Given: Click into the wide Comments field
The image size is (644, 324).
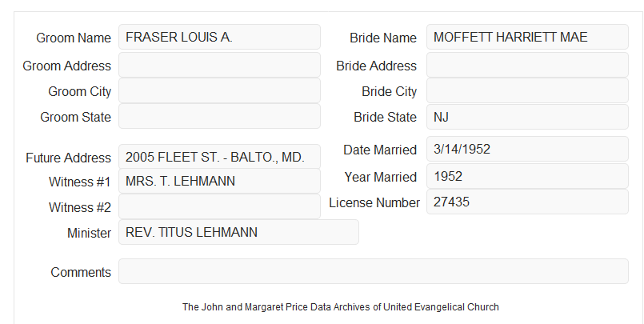Looking at the screenshot, I should 374,271.
